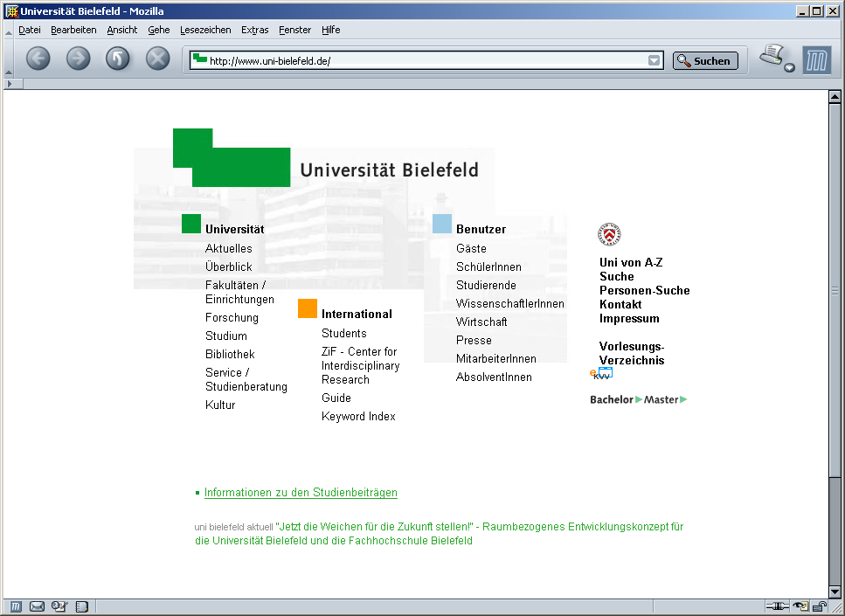Screen dimensions: 845x616
Task: Open Mail client from status bar
Action: pos(38,606)
